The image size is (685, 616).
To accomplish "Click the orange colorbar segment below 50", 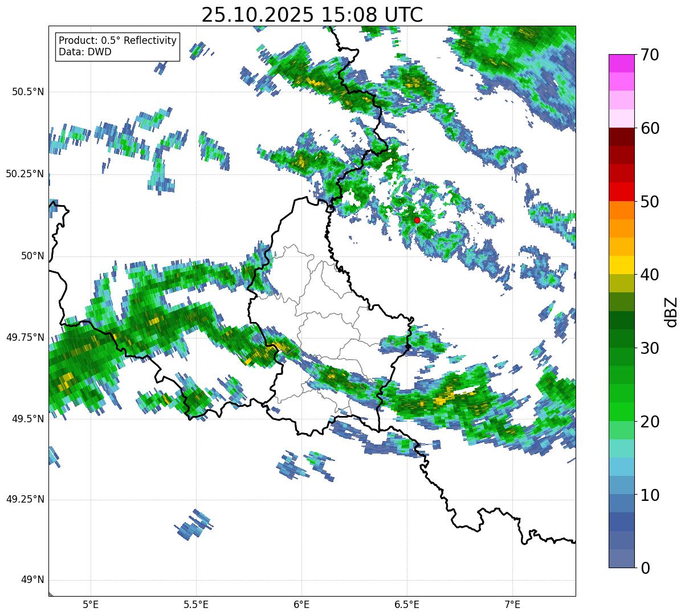I will tap(621, 210).
